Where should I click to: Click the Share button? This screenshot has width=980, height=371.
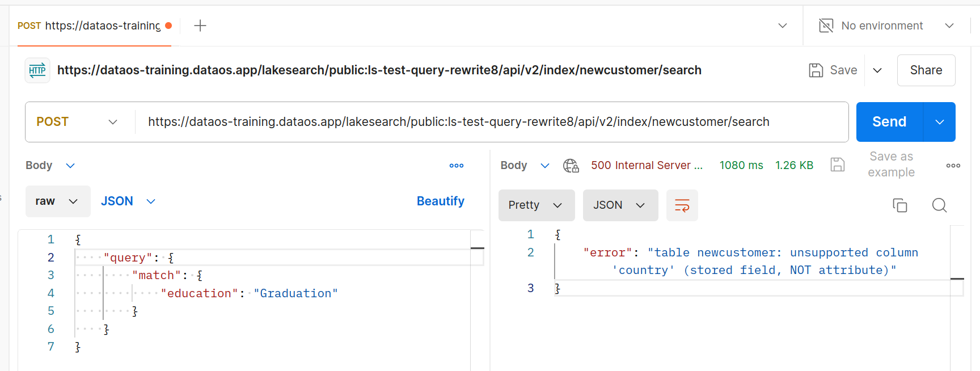[x=926, y=70]
